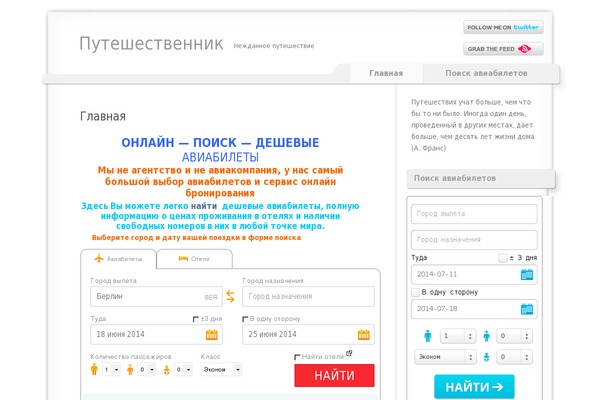The height and width of the screenshot is (400, 600).
Task: Click the 25 июня 2014 return date field
Action: (308, 335)
